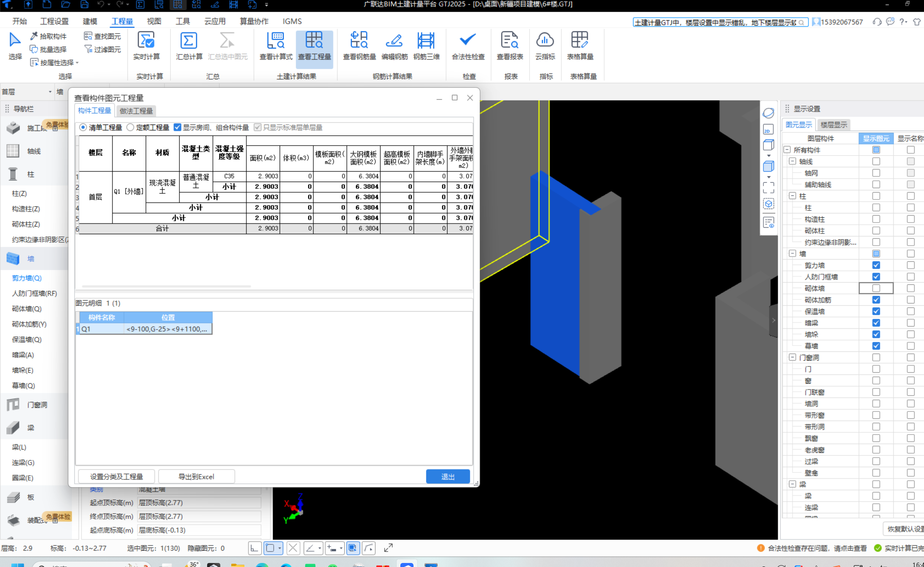Activate the 选择 arrow selection tool
The image size is (924, 567).
coord(15,46)
